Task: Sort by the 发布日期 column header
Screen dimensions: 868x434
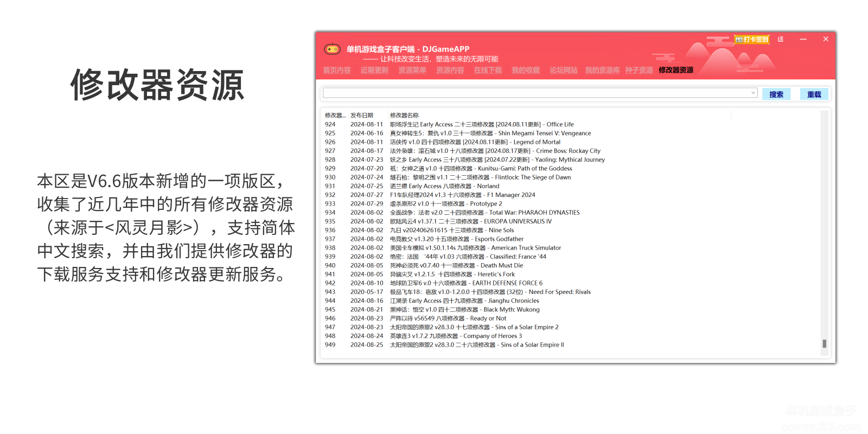Action: 362,115
